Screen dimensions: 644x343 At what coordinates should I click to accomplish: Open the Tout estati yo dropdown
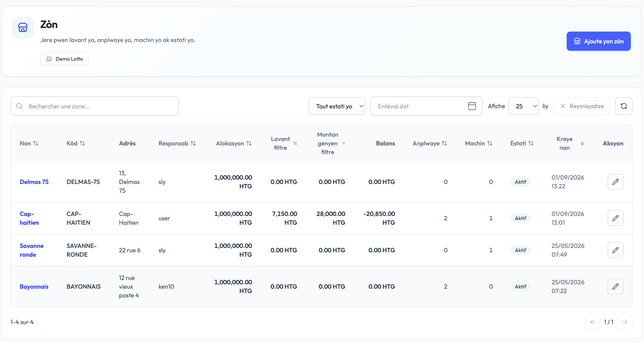[x=337, y=106]
